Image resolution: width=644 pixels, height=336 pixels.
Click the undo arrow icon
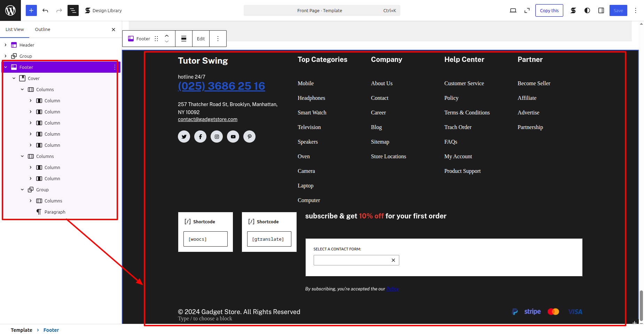45,10
